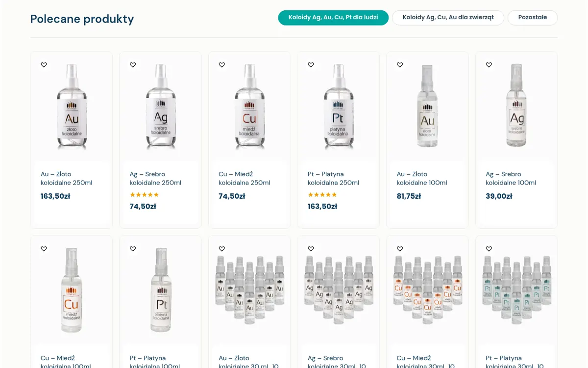Open Cu Miedź 30ml bundle image
Image resolution: width=588 pixels, height=368 pixels.
[x=428, y=289]
